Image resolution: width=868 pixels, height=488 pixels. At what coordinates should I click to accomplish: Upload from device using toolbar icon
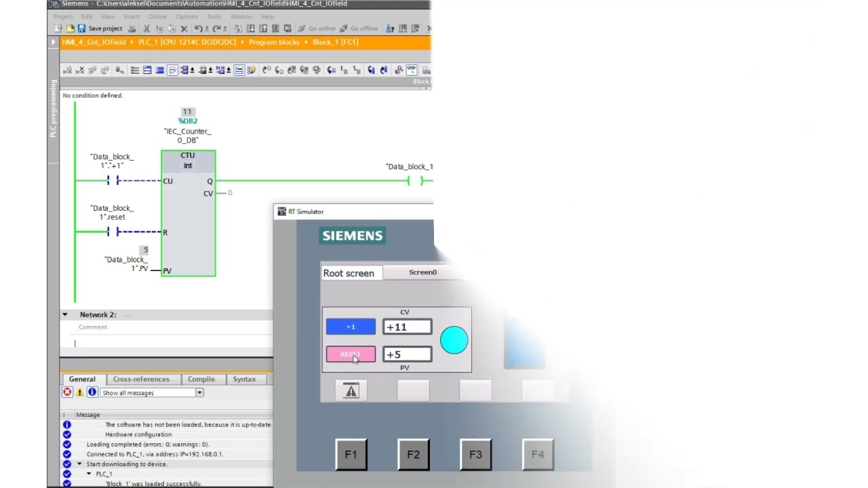(263, 28)
